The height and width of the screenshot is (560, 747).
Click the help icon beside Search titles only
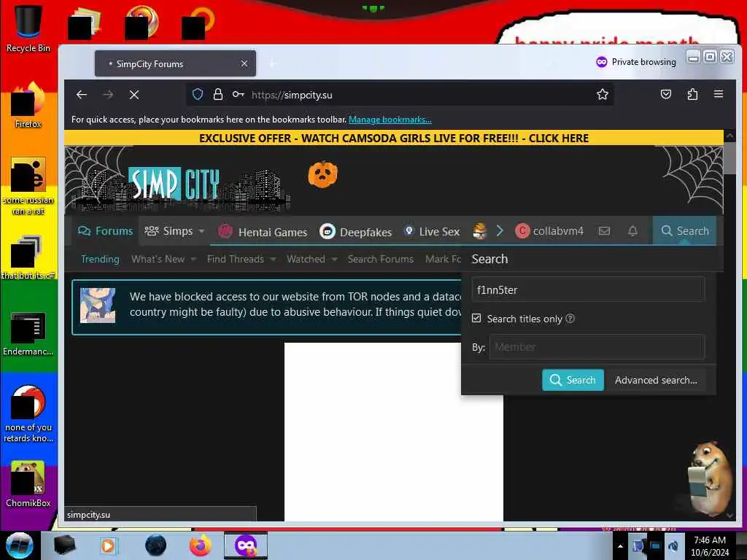tap(570, 318)
